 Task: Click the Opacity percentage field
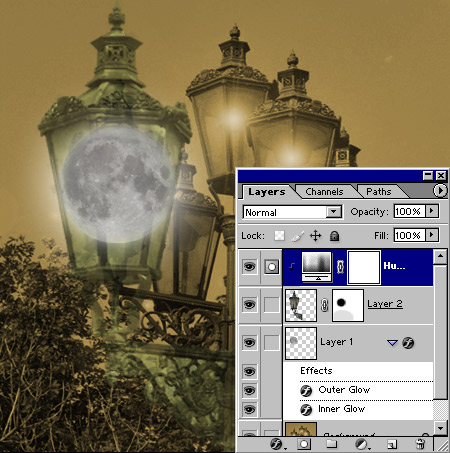click(x=409, y=211)
